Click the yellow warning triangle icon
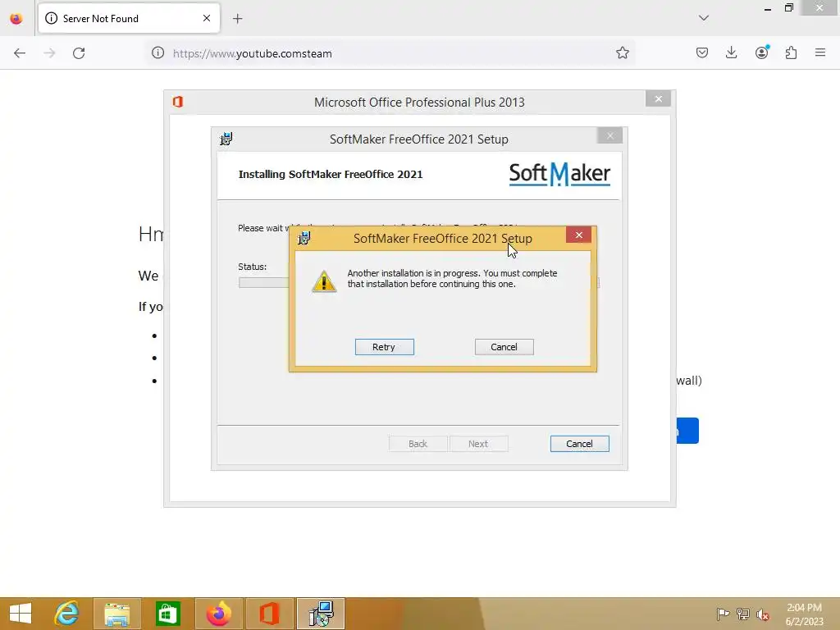Screen dimensions: 840x630 pyautogui.click(x=324, y=281)
